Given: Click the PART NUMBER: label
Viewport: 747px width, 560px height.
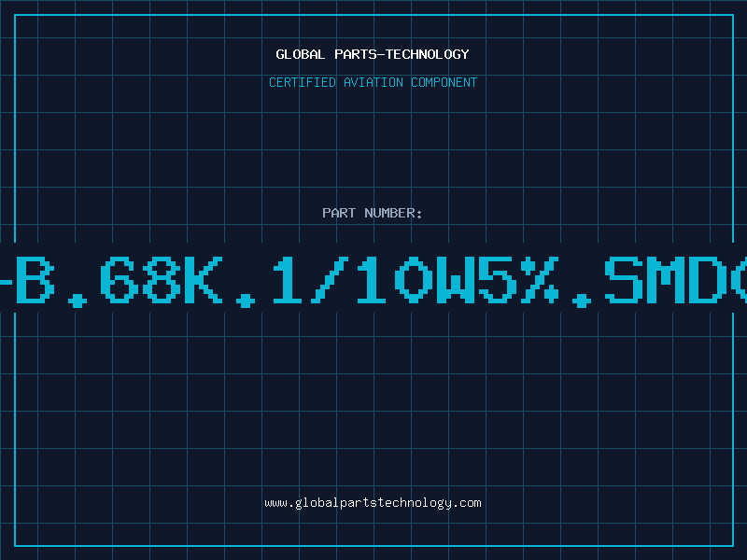Looking at the screenshot, I should [373, 213].
